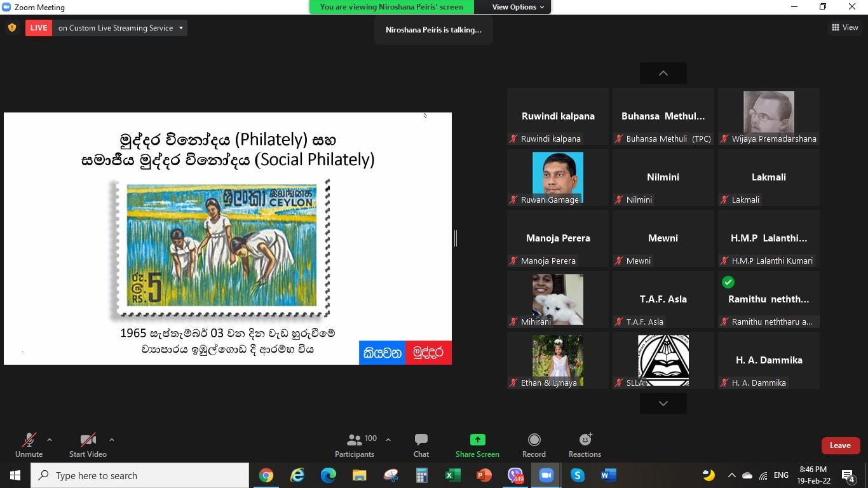Open the Participants panel icon
The image size is (868, 488).
point(355,440)
